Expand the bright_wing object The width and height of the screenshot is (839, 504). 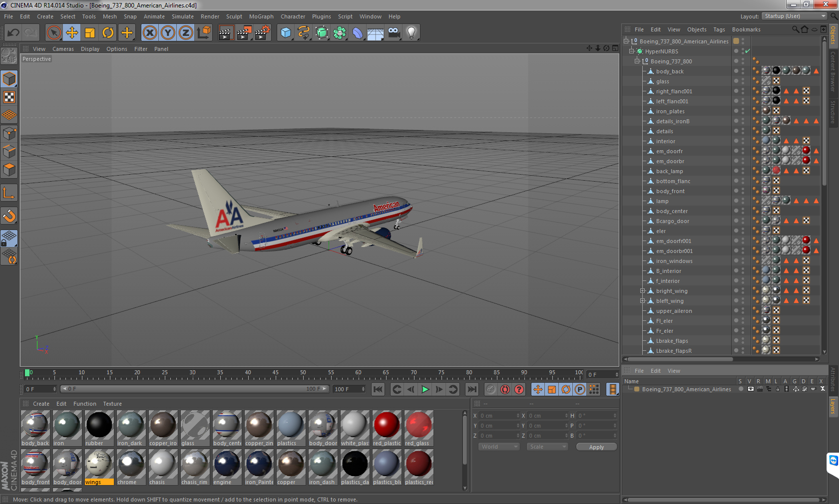(643, 291)
